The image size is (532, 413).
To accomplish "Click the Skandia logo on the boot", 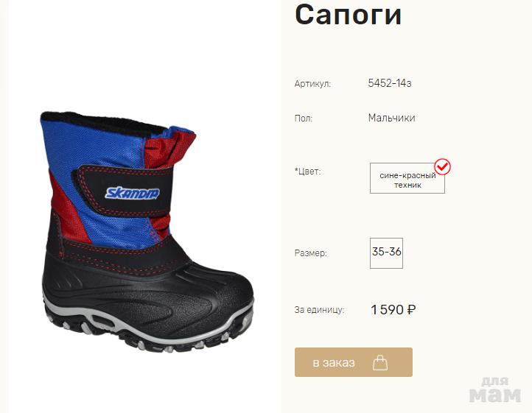I will click(133, 193).
